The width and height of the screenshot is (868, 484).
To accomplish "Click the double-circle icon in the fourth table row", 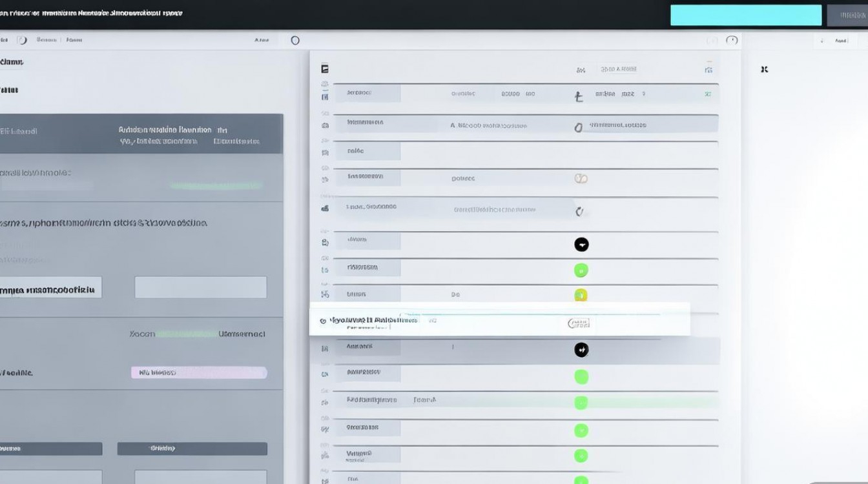I will point(581,179).
